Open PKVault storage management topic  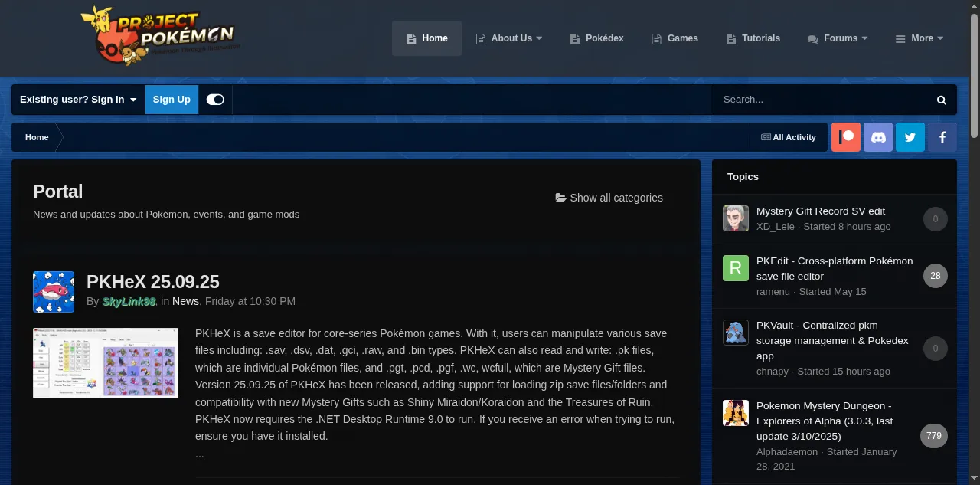pyautogui.click(x=832, y=340)
